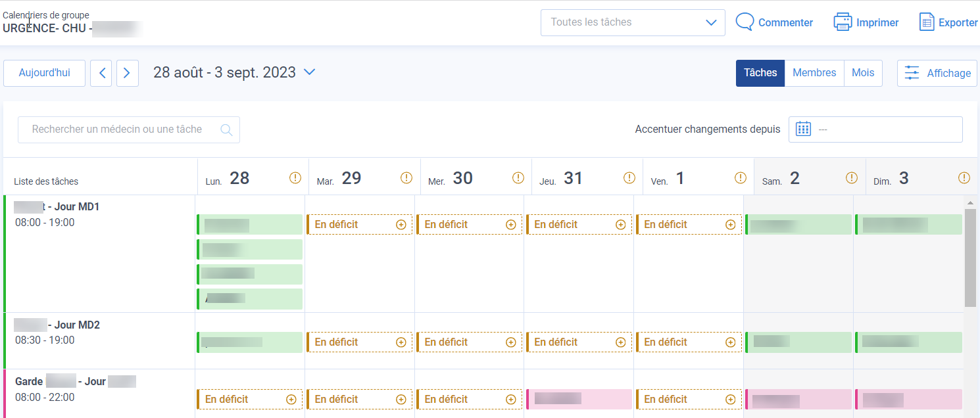
Task: Click the magnifier icon in search field
Action: coord(226,130)
